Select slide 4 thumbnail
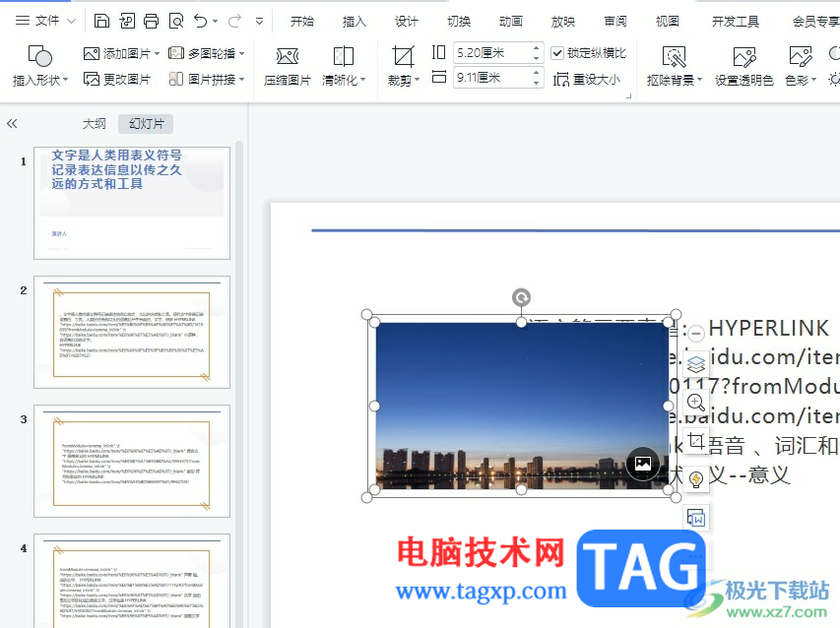 point(132,581)
